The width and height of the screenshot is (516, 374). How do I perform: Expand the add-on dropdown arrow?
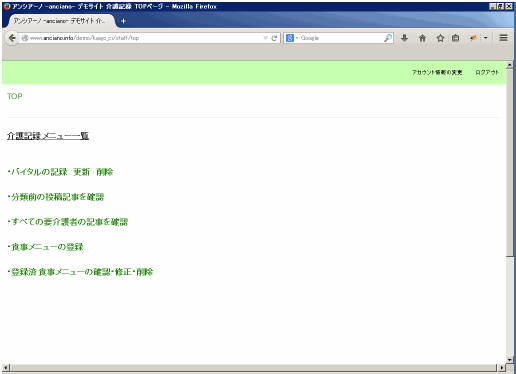coord(486,38)
